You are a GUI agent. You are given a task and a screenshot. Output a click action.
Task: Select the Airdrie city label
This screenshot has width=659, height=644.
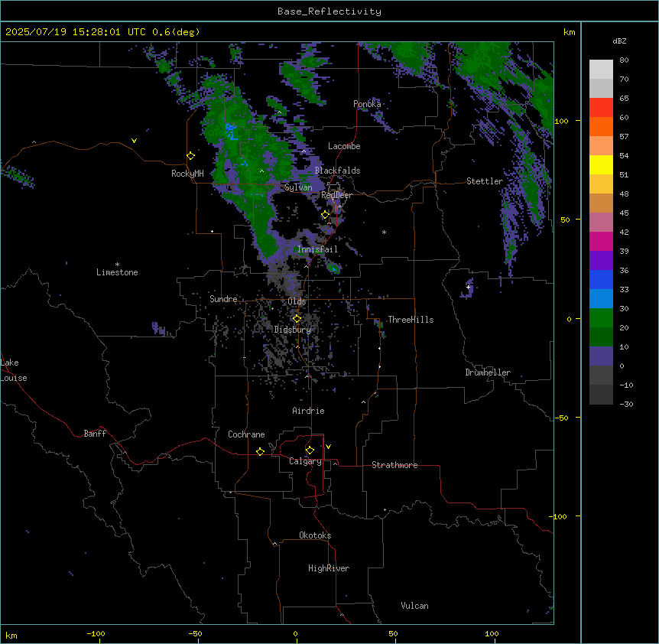[x=308, y=411]
